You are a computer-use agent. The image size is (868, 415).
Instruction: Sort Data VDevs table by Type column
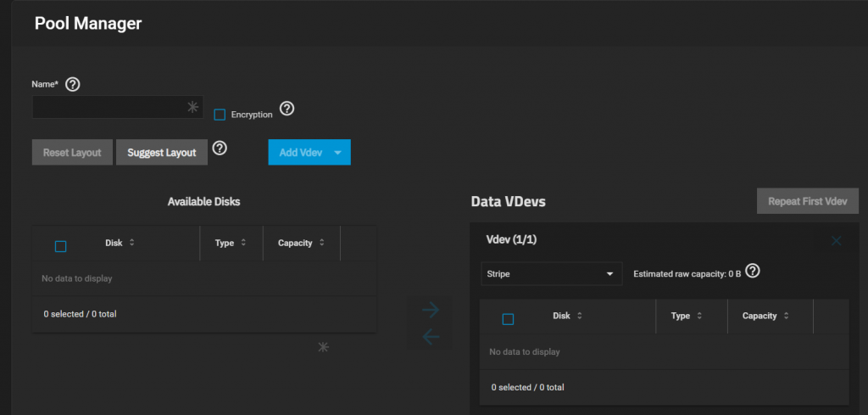[x=687, y=316]
